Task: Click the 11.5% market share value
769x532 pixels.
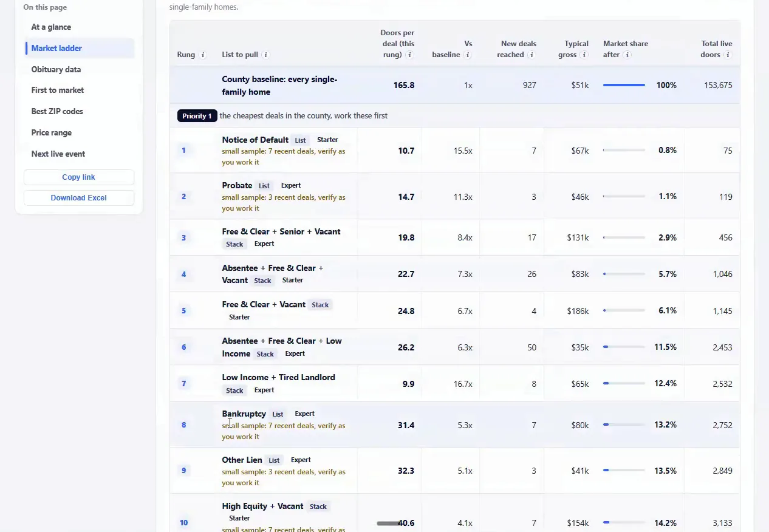Action: click(665, 347)
